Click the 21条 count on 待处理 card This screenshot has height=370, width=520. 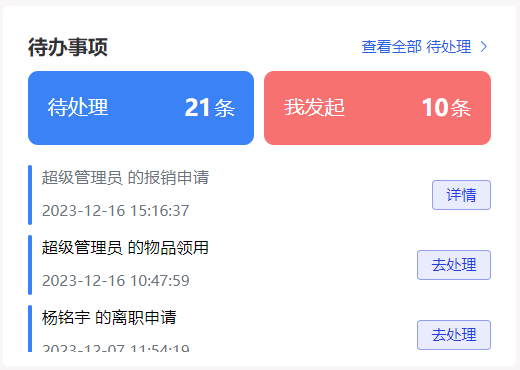[x=210, y=108]
